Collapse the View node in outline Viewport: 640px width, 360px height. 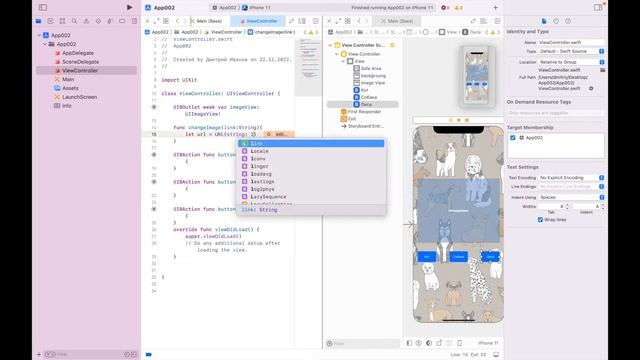point(343,61)
